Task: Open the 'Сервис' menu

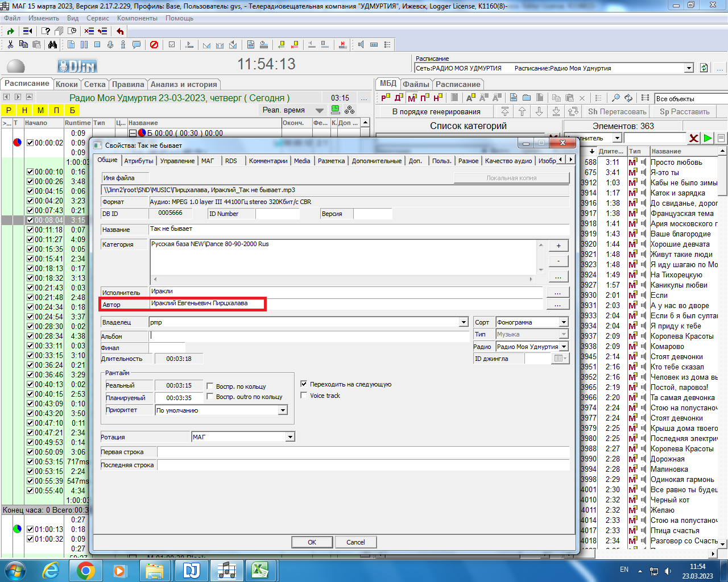Action: click(98, 18)
